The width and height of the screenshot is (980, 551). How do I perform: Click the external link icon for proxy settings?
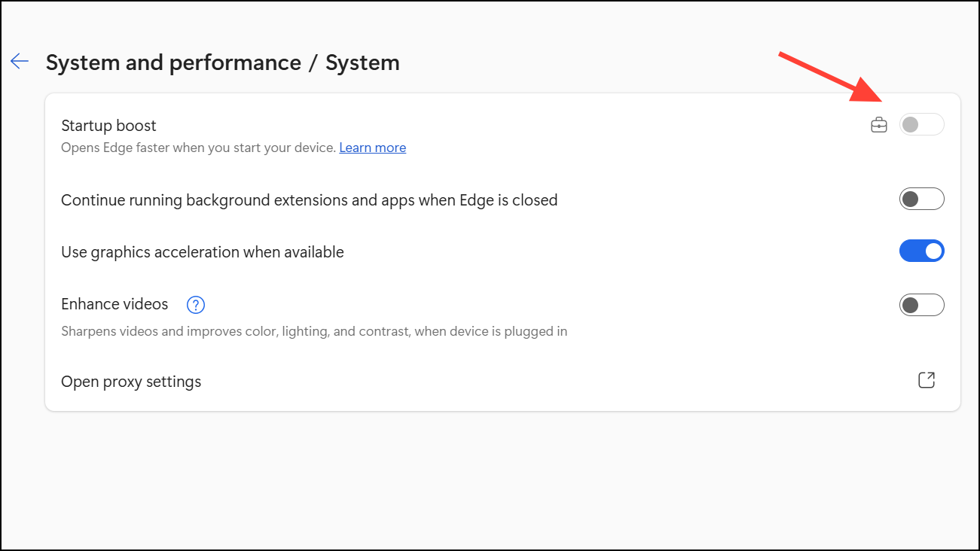click(x=927, y=381)
